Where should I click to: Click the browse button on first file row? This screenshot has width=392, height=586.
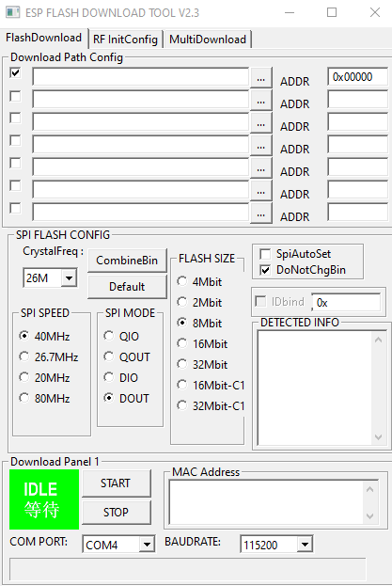point(261,78)
